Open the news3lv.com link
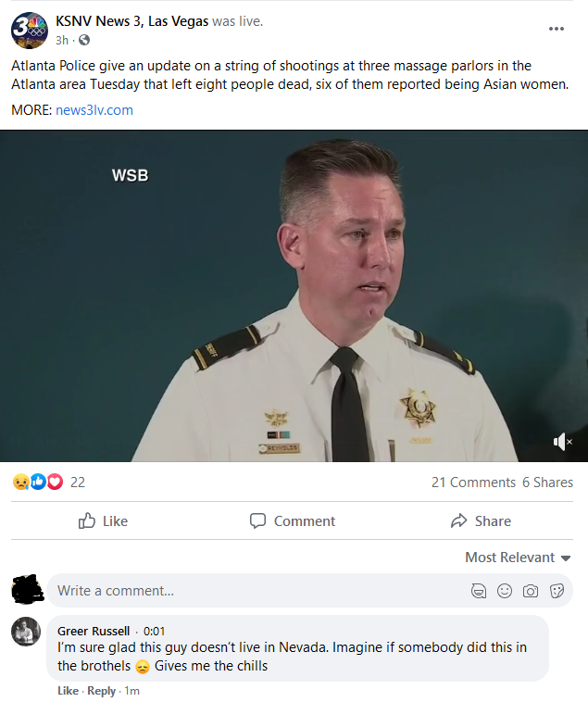Image resolution: width=588 pixels, height=702 pixels. tap(94, 110)
